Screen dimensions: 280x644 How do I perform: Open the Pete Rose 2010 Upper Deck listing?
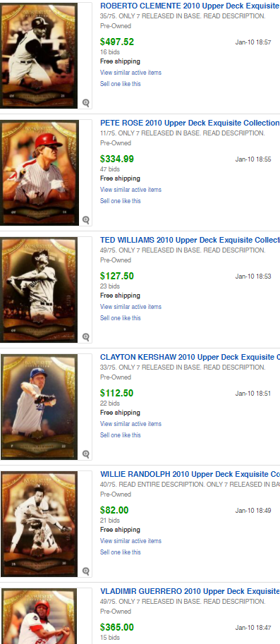[190, 123]
